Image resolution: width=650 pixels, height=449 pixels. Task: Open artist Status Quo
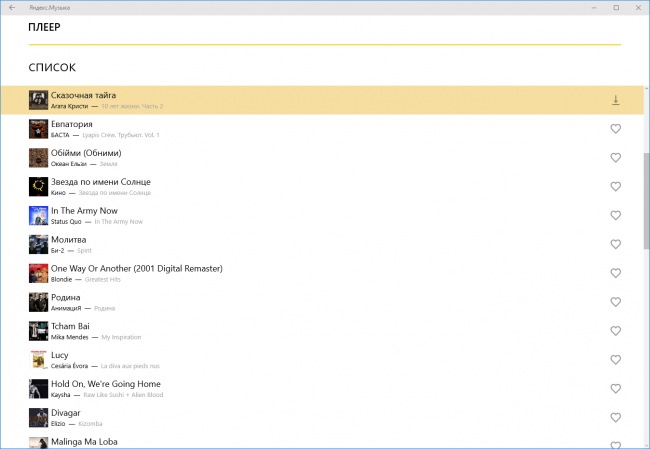(66, 221)
